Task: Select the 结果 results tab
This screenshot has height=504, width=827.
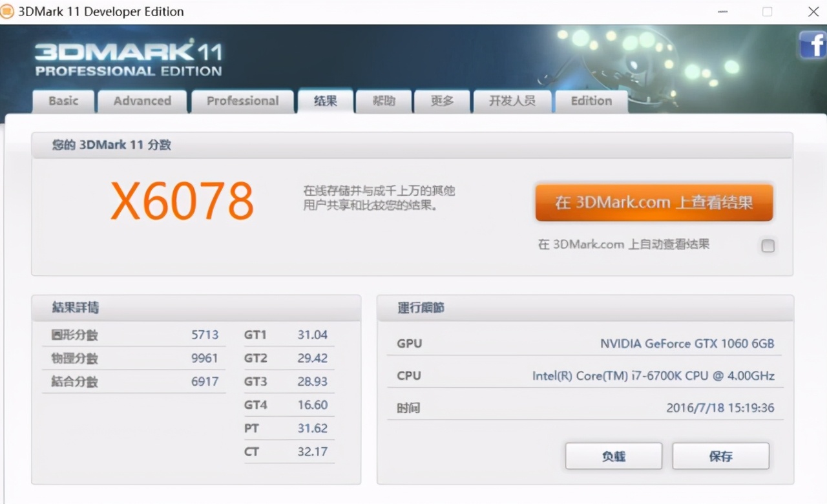Action: coord(325,101)
